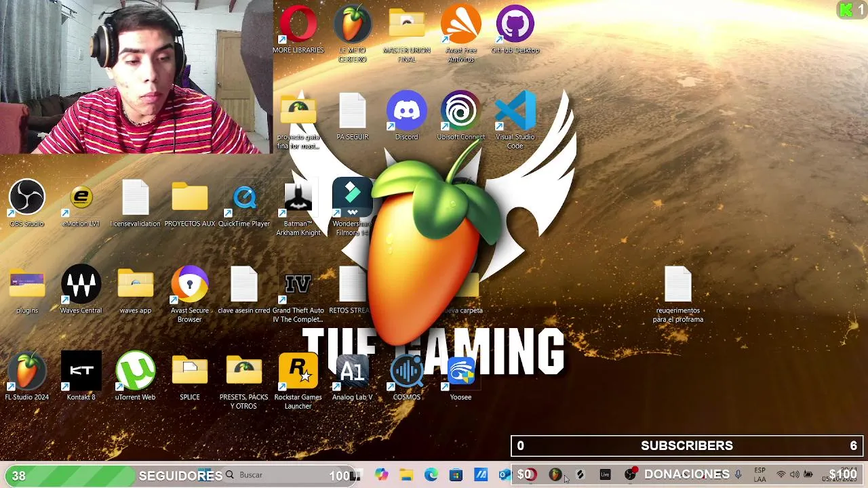The width and height of the screenshot is (868, 488).
Task: Click the microphone indicator in system tray
Action: point(738,475)
